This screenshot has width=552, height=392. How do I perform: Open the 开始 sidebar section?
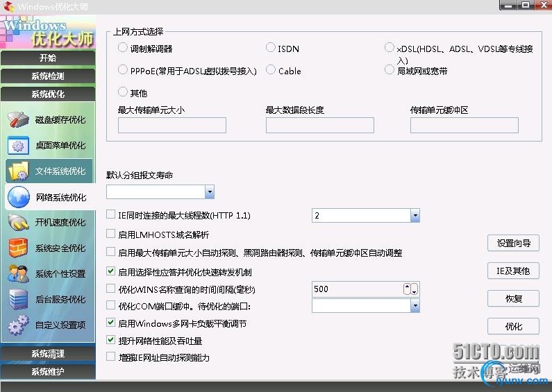click(x=48, y=58)
